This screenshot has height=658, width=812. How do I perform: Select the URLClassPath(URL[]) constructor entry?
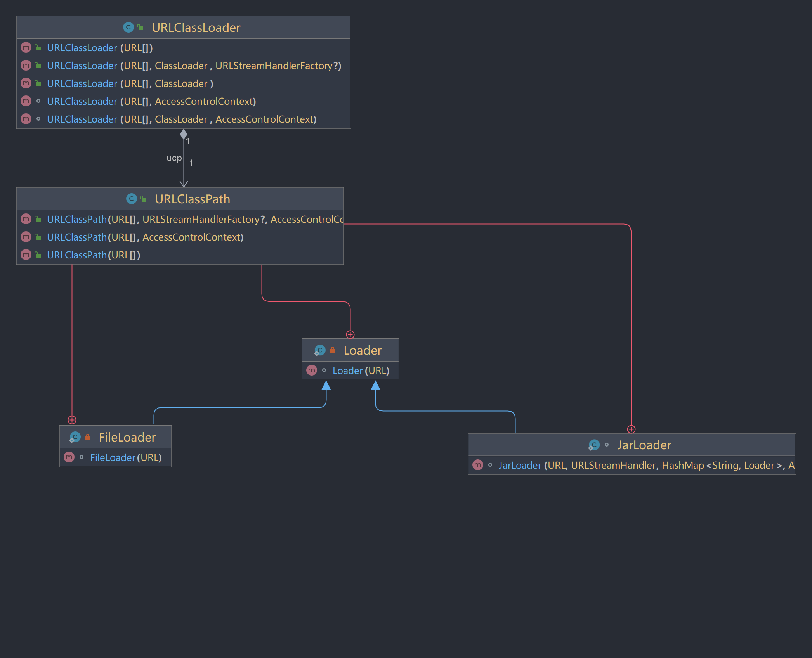tap(94, 255)
